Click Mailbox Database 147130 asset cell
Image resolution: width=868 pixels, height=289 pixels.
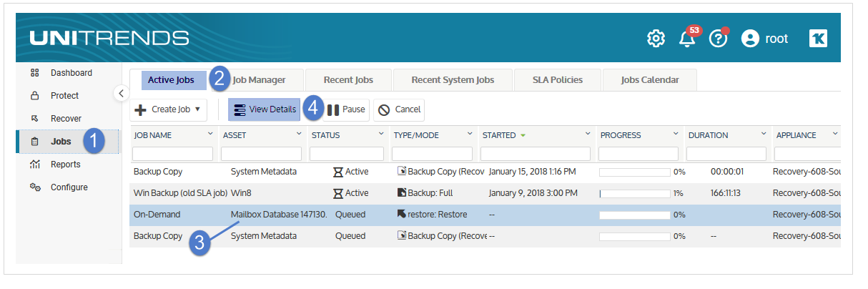pos(279,215)
